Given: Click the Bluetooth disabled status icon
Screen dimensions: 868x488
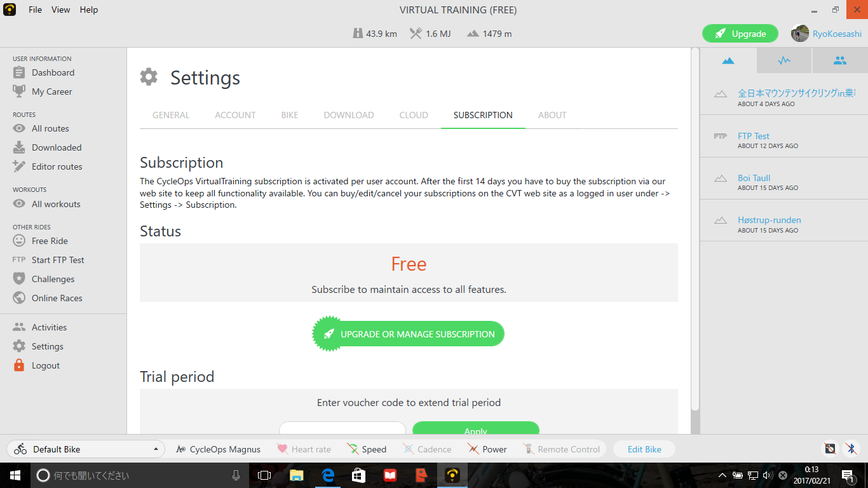Looking at the screenshot, I should pos(851,449).
